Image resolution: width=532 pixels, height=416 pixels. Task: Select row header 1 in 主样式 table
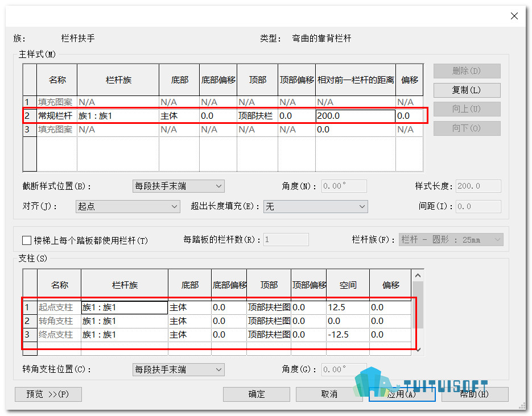30,102
